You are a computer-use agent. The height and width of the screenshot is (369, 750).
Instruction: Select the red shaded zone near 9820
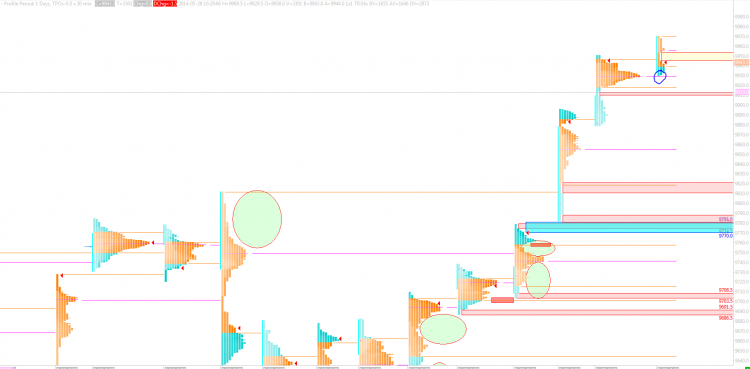pyautogui.click(x=648, y=188)
